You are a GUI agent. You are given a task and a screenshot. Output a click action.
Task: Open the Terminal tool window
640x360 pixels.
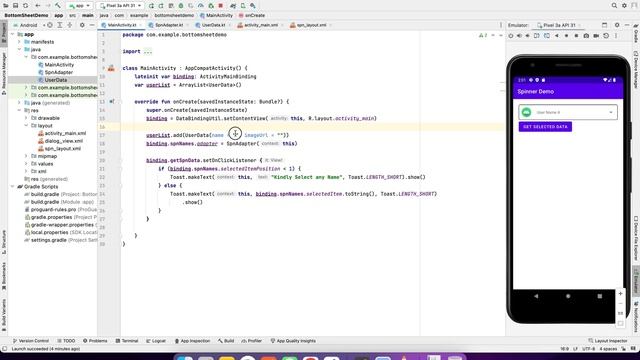[x=127, y=340]
